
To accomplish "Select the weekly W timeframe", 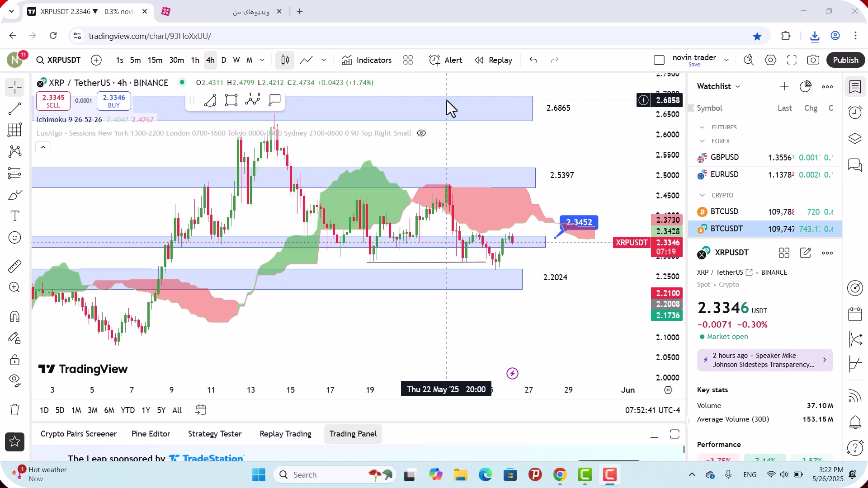I will click(x=236, y=60).
